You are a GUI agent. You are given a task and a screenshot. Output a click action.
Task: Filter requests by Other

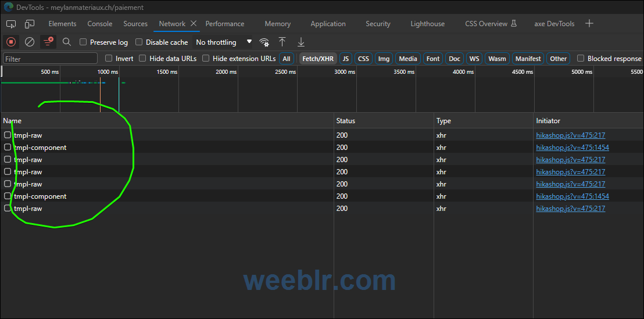tap(558, 59)
